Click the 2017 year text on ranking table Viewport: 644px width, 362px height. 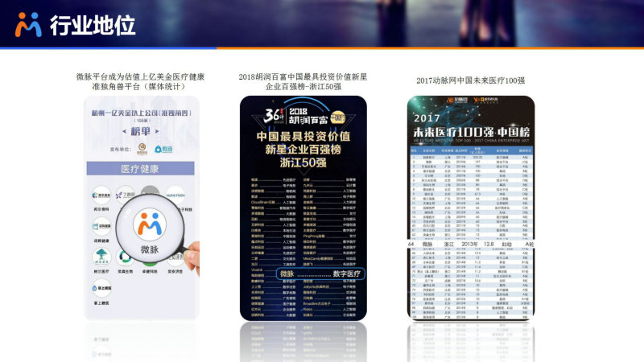427,118
